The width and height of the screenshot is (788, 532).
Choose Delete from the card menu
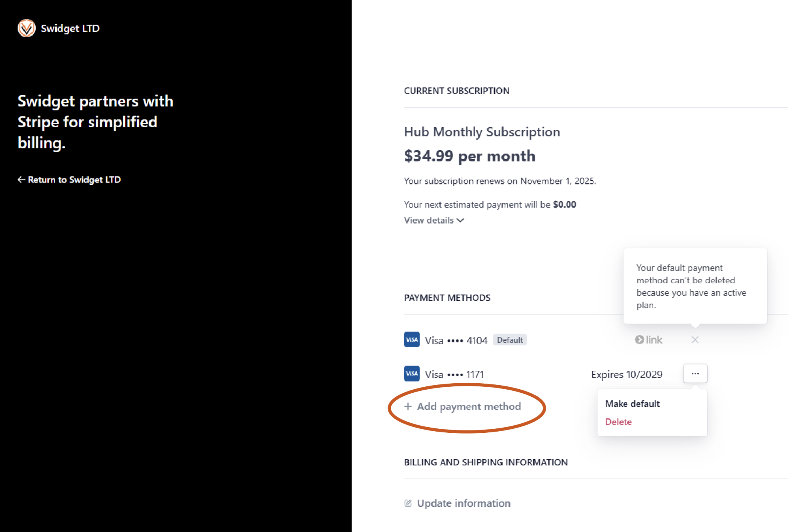click(618, 422)
